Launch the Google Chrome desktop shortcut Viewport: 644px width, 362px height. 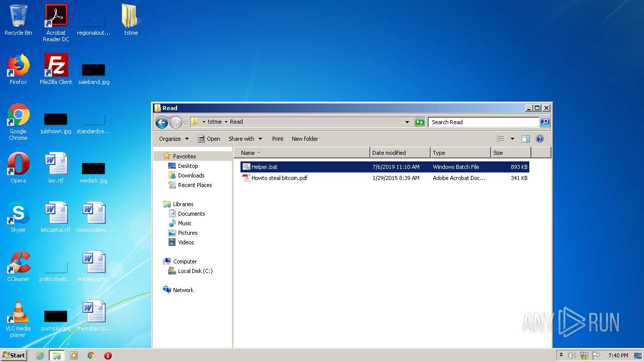[x=18, y=122]
